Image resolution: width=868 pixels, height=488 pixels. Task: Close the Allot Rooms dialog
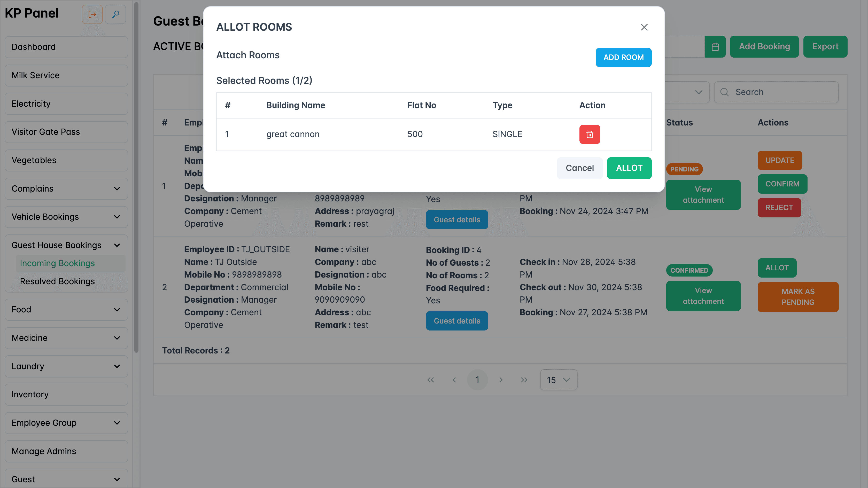click(x=644, y=27)
